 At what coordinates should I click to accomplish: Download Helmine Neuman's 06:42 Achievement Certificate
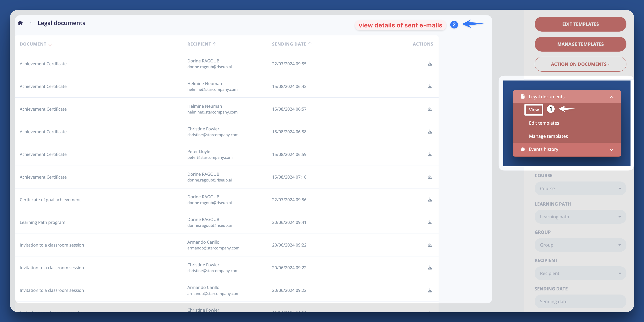pos(430,86)
